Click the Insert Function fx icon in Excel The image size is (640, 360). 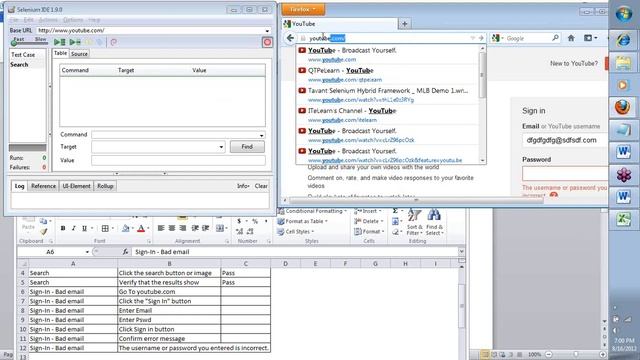125,252
